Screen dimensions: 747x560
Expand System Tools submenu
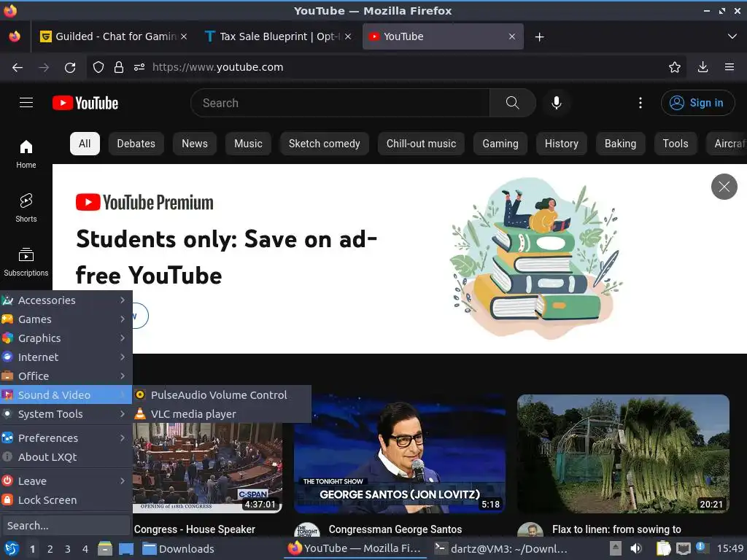[66, 414]
